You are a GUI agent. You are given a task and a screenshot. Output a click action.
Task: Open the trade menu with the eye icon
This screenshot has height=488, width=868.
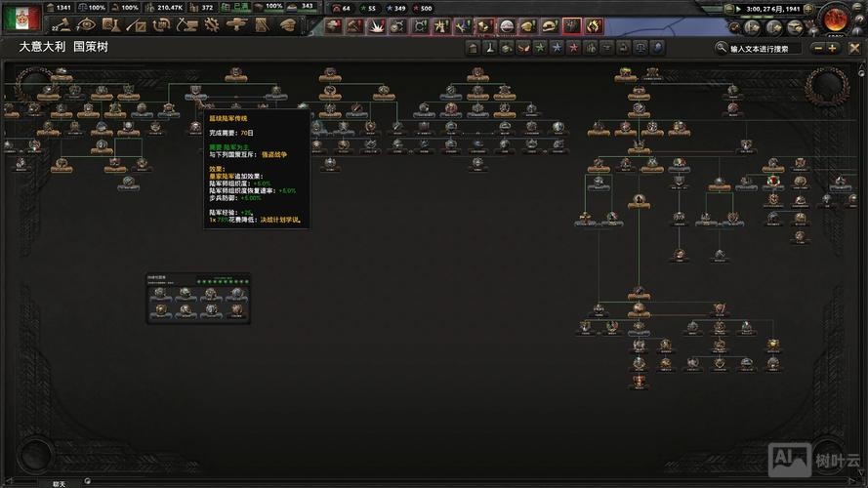pyautogui.click(x=86, y=24)
